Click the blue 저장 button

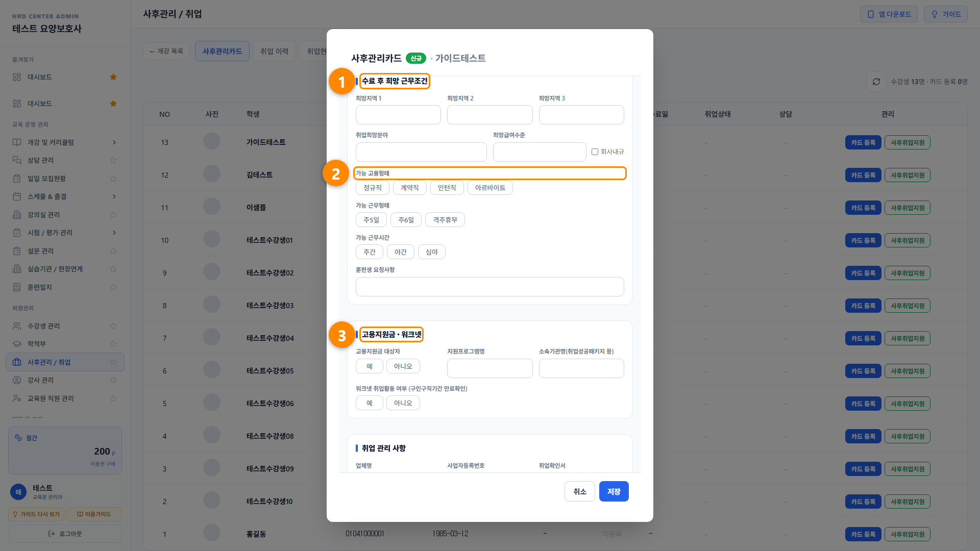[614, 491]
